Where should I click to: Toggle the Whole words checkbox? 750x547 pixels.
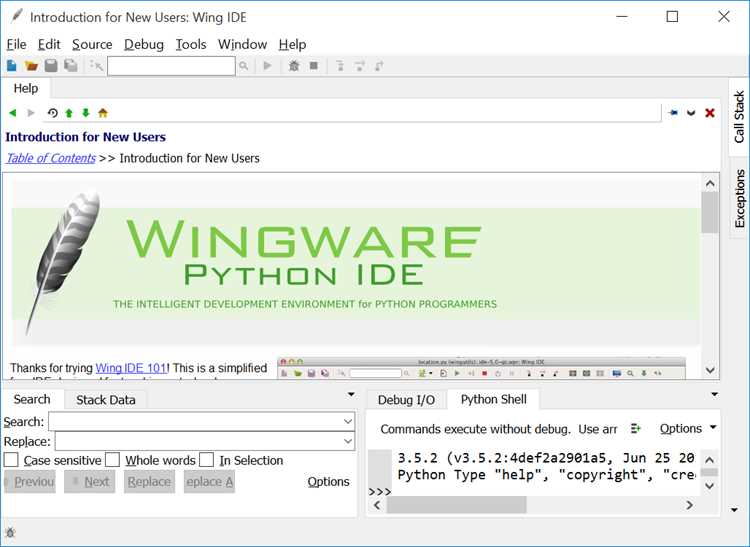point(112,460)
